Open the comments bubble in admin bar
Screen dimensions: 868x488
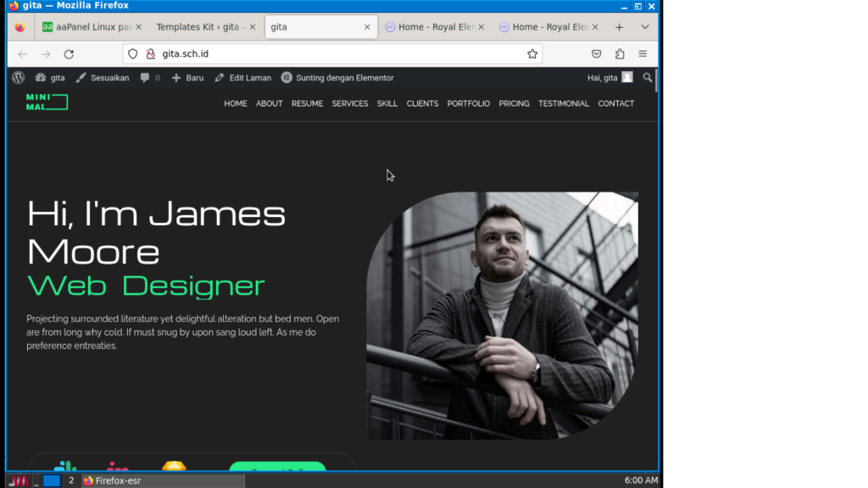coord(149,78)
